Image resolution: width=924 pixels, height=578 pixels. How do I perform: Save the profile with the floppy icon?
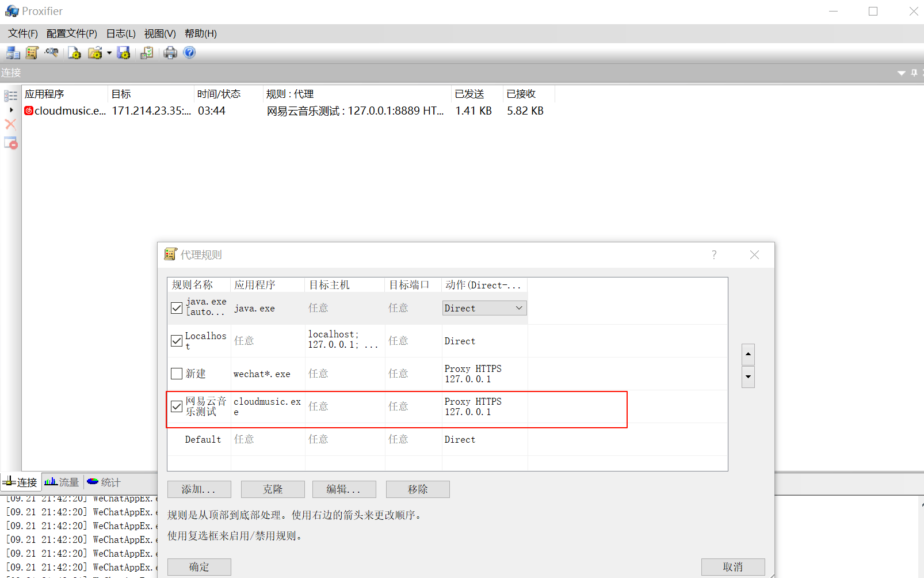coord(124,53)
